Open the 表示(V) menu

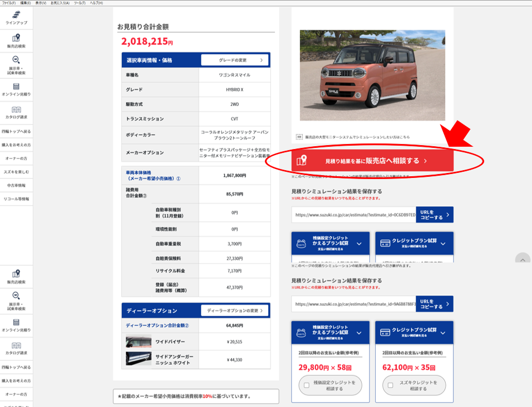(41, 3)
